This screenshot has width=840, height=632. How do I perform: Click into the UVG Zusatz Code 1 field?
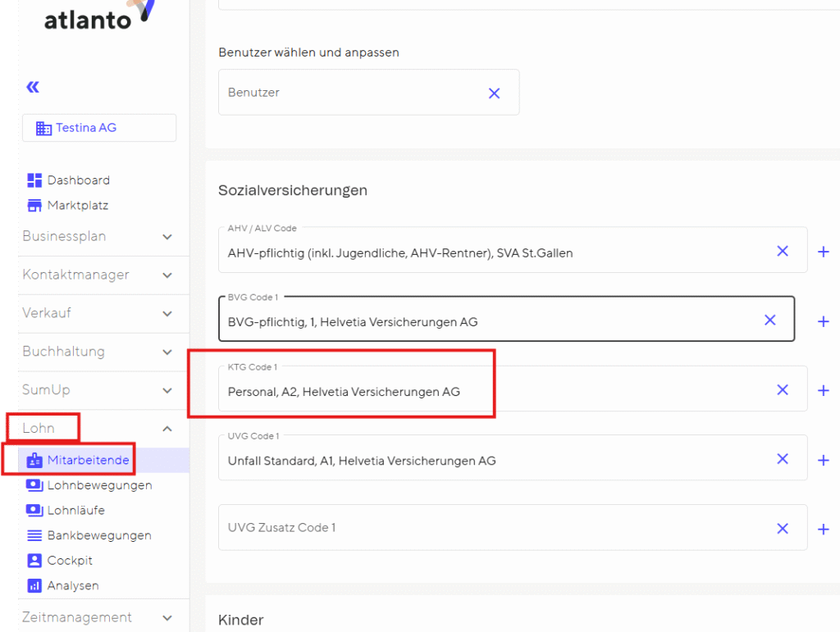pyautogui.click(x=492, y=528)
